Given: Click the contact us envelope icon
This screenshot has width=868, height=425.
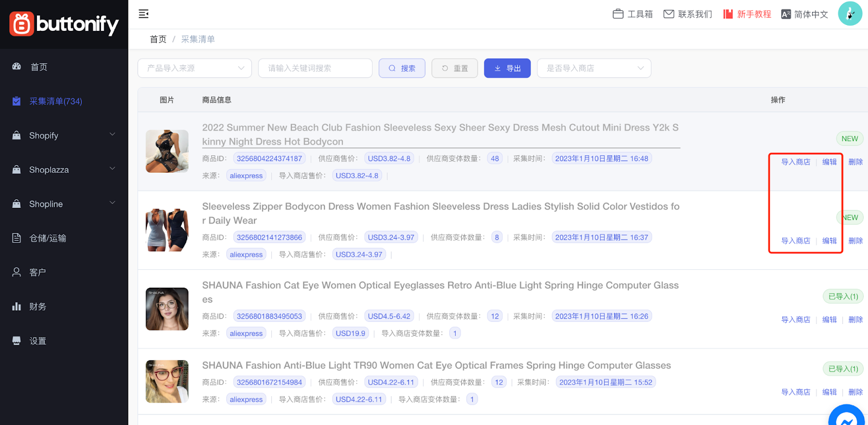Looking at the screenshot, I should coord(669,14).
